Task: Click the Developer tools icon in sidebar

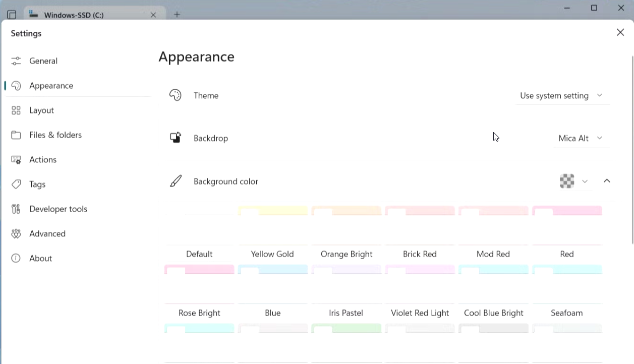Action: 16,209
